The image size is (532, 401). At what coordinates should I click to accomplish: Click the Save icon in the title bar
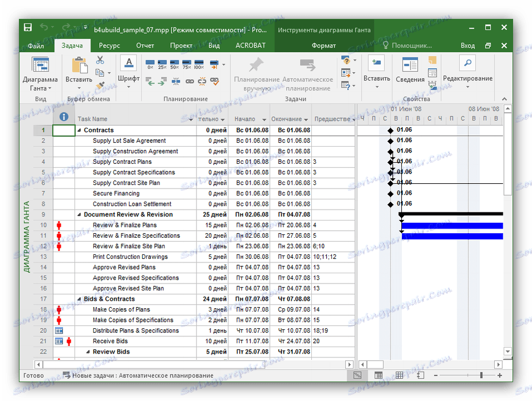[28, 27]
